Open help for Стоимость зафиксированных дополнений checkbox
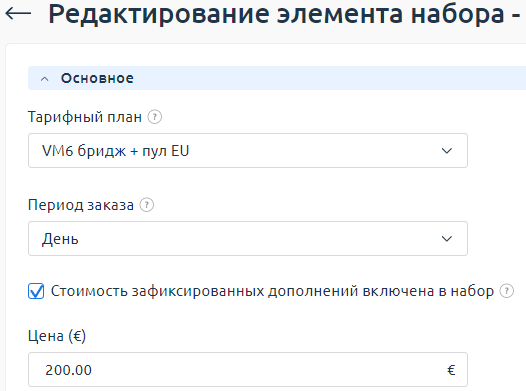The height and width of the screenshot is (391, 526). pos(507,291)
